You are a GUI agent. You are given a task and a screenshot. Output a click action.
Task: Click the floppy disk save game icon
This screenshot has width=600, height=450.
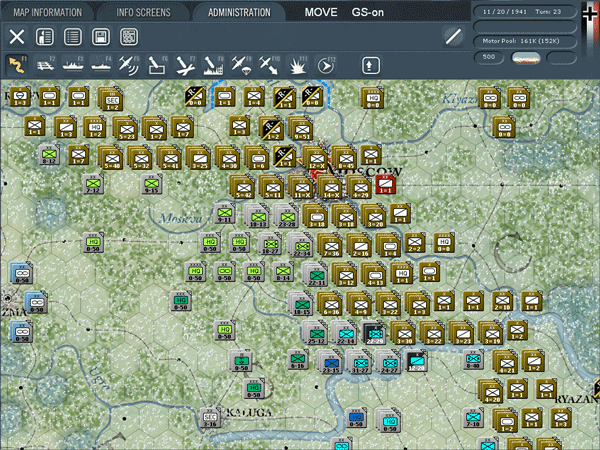(101, 37)
